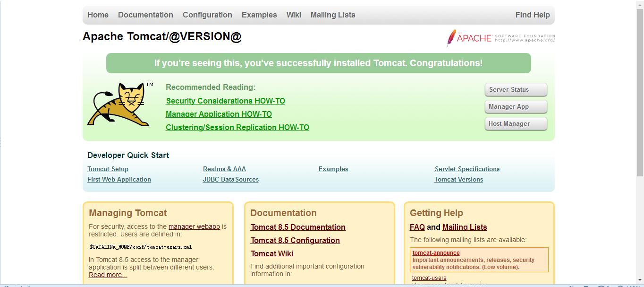The width and height of the screenshot is (644, 287).
Task: Open Security Considerations HOW-TO link
Action: 226,101
